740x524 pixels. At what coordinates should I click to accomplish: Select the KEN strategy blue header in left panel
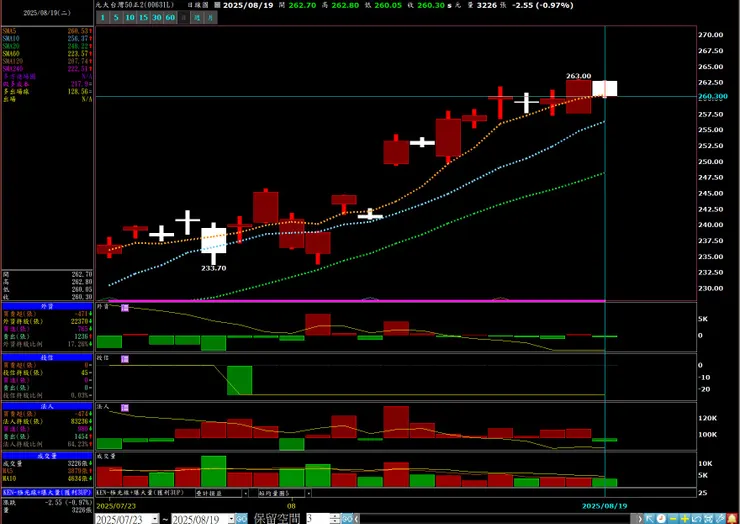(47, 492)
